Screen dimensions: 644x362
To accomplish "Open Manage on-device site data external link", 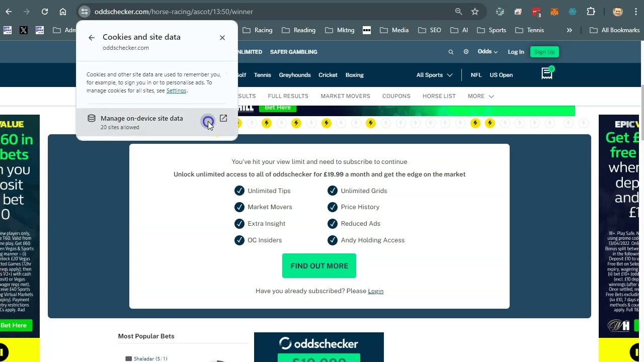I will coord(223,119).
